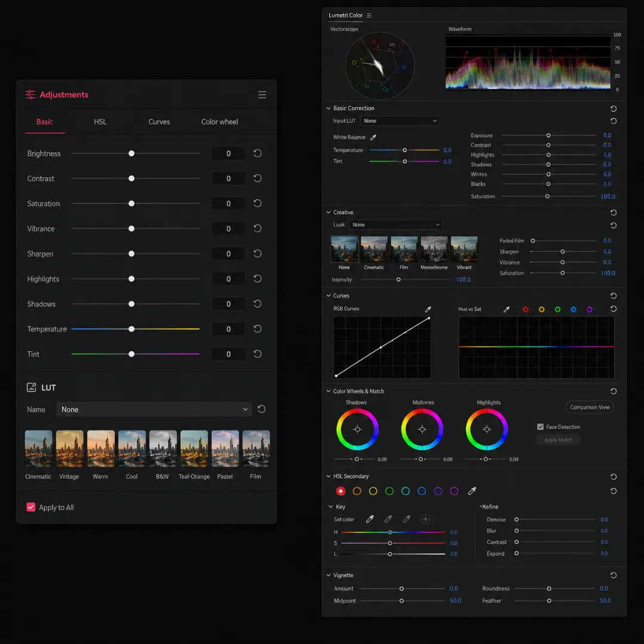Click the Brightness value input field

(x=228, y=153)
